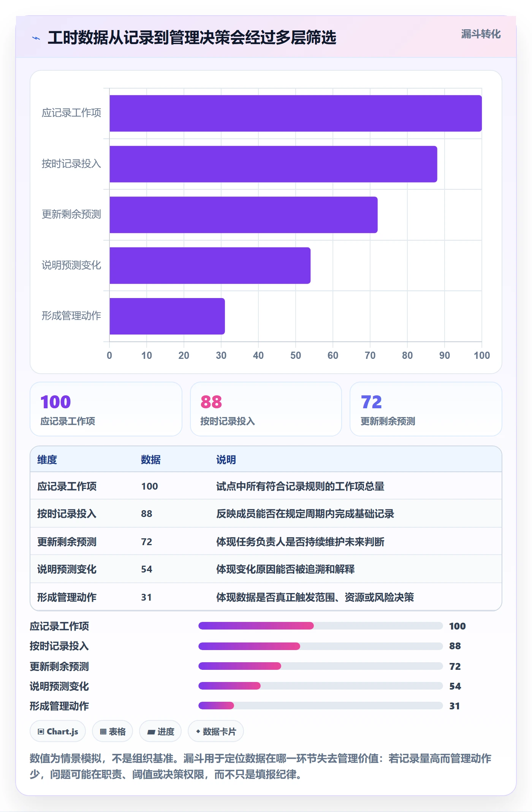The height and width of the screenshot is (812, 532).
Task: Click the value 31 beside the last progress bar
Action: 454,706
